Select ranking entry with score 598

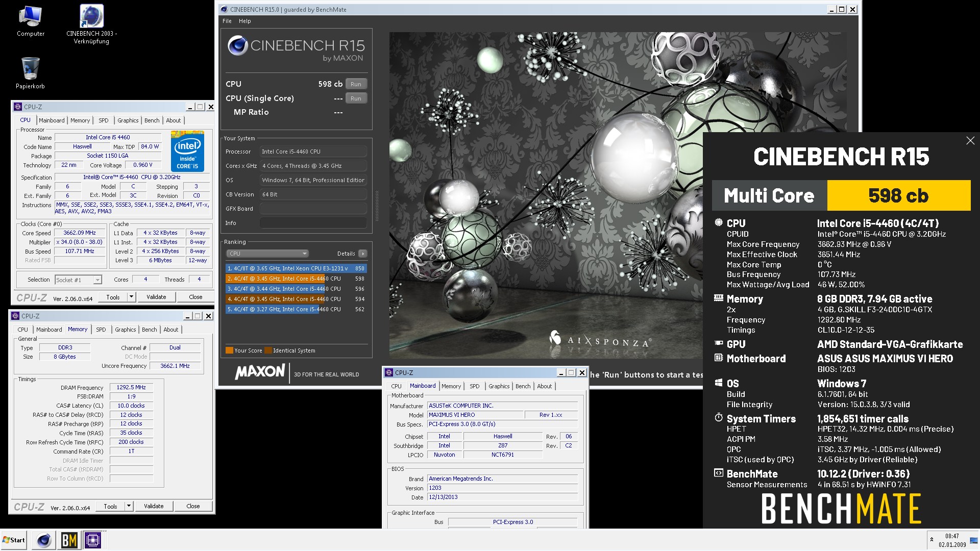coord(296,279)
